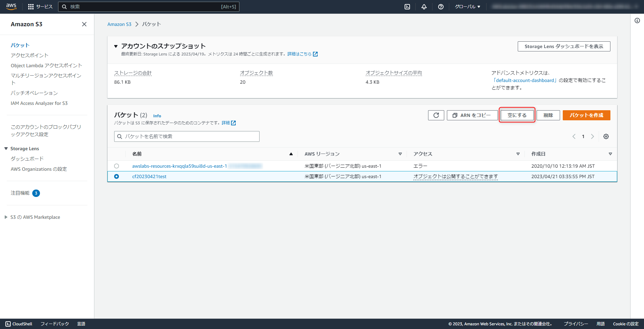The height and width of the screenshot is (329, 644).
Task: Refresh the bucket list
Action: [x=436, y=115]
